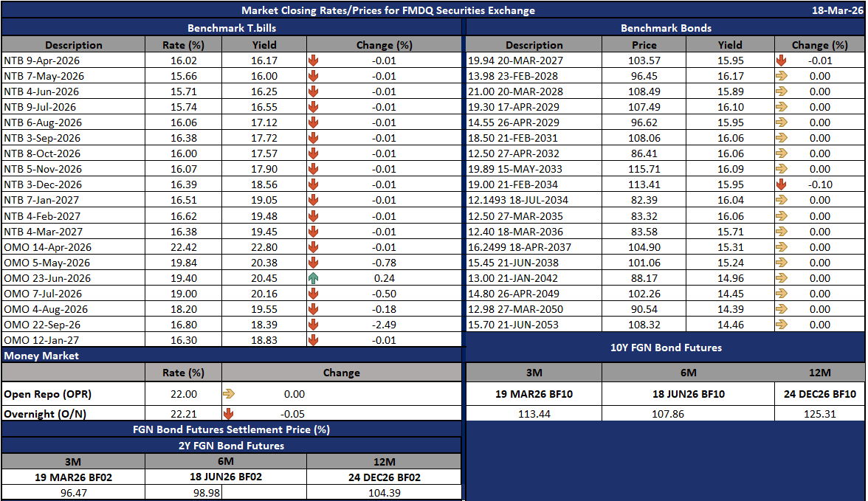Viewport: 868px width, 501px height.
Task: Click the yellow sideways arrow for bond 21.00 20-MAR-2028
Action: pyautogui.click(x=781, y=91)
